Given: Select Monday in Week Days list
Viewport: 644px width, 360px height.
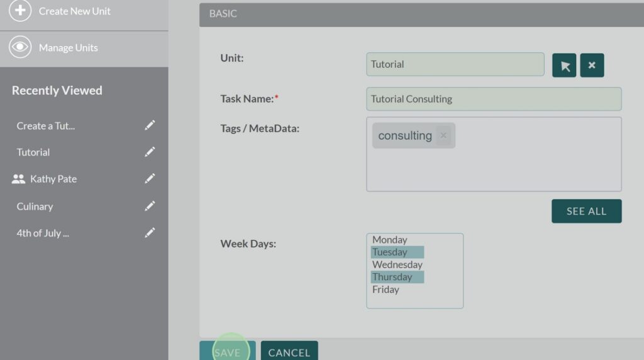Looking at the screenshot, I should [x=390, y=240].
